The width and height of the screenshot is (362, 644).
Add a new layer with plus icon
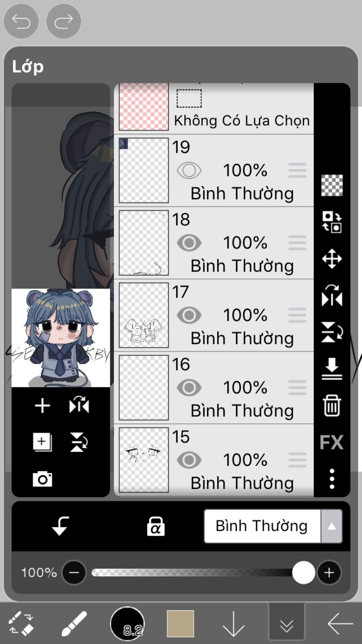[42, 405]
